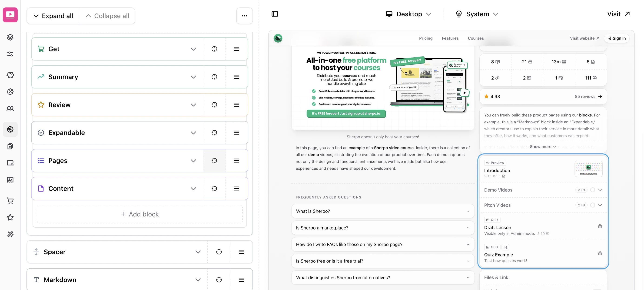Screen dimensions: 644x290
Task: Click the lock icon on Quiz Example
Action: click(x=600, y=253)
